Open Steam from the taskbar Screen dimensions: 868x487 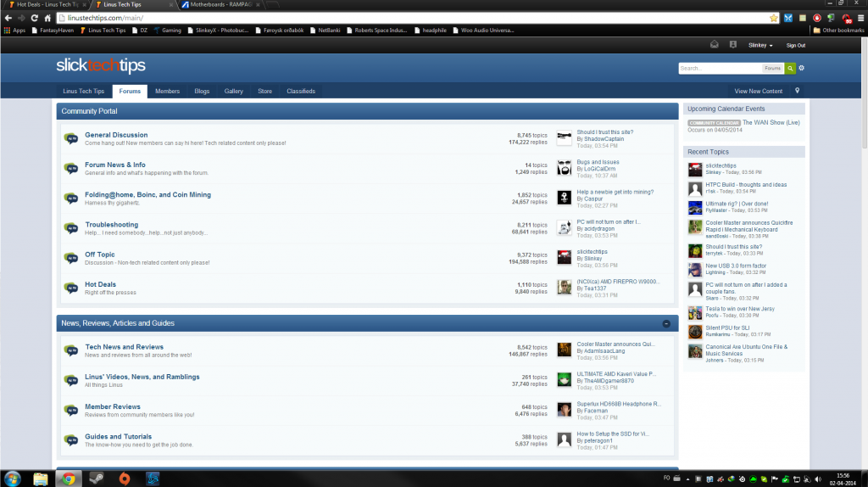pyautogui.click(x=97, y=479)
